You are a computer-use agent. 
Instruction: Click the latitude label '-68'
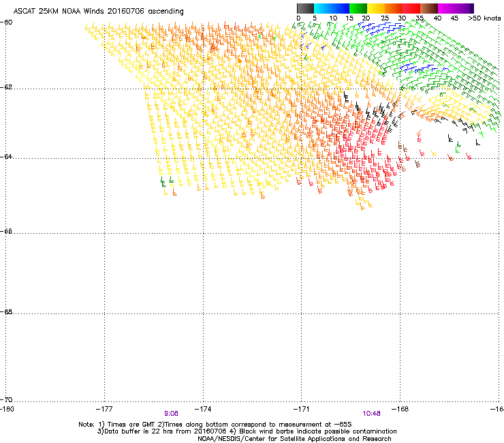6,312
